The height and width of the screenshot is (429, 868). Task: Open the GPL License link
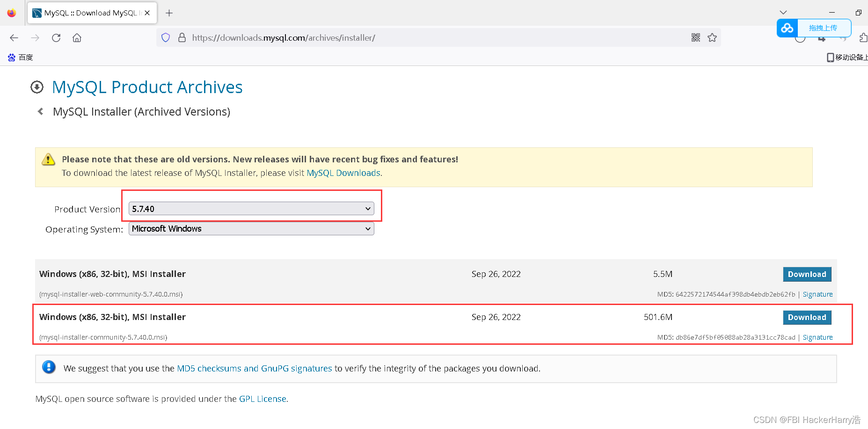coord(263,399)
